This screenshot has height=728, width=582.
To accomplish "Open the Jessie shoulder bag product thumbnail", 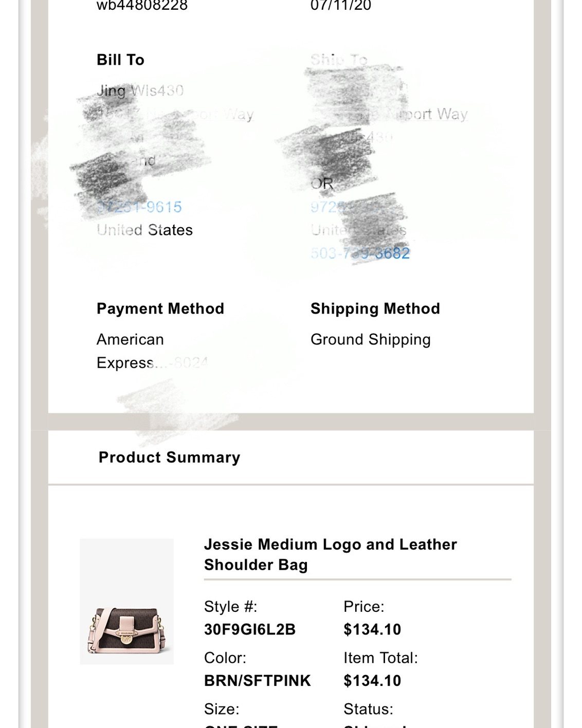I will point(126,602).
